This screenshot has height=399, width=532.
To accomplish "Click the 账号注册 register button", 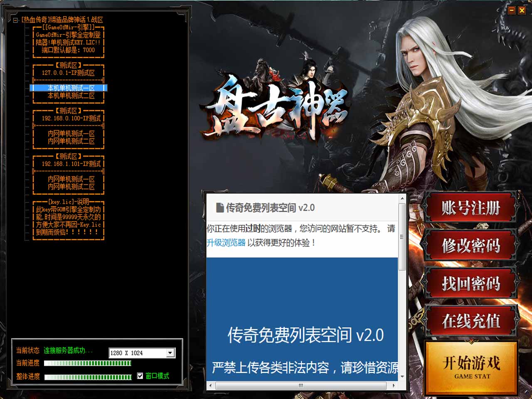I will point(470,208).
